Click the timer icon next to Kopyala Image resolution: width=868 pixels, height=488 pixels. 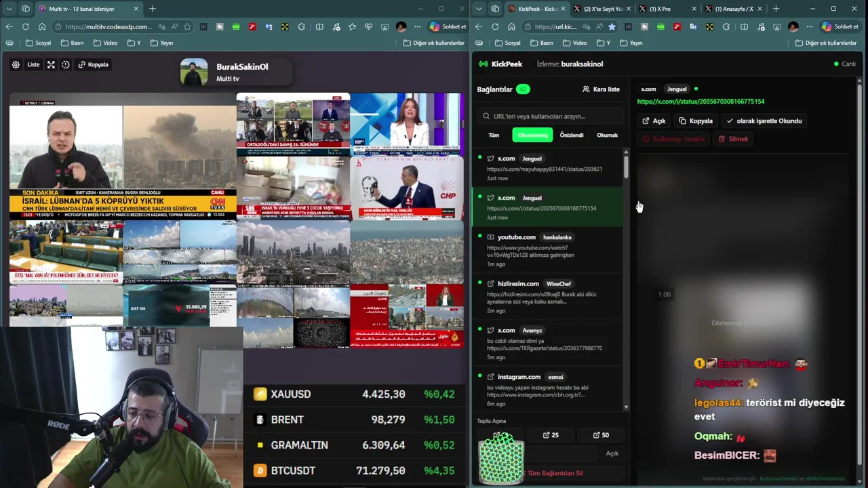point(66,64)
